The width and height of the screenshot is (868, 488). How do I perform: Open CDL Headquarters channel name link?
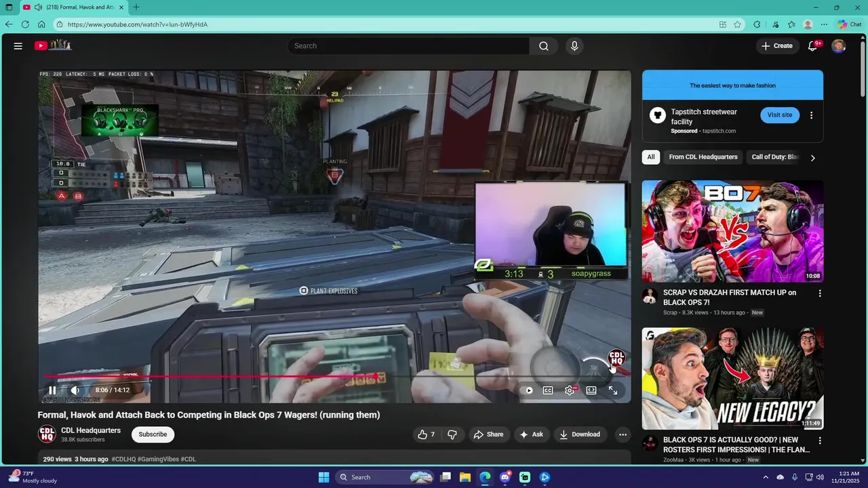91,430
